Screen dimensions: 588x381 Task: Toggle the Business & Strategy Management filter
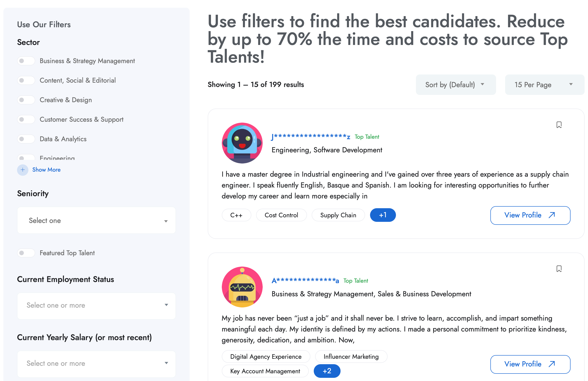pyautogui.click(x=26, y=61)
